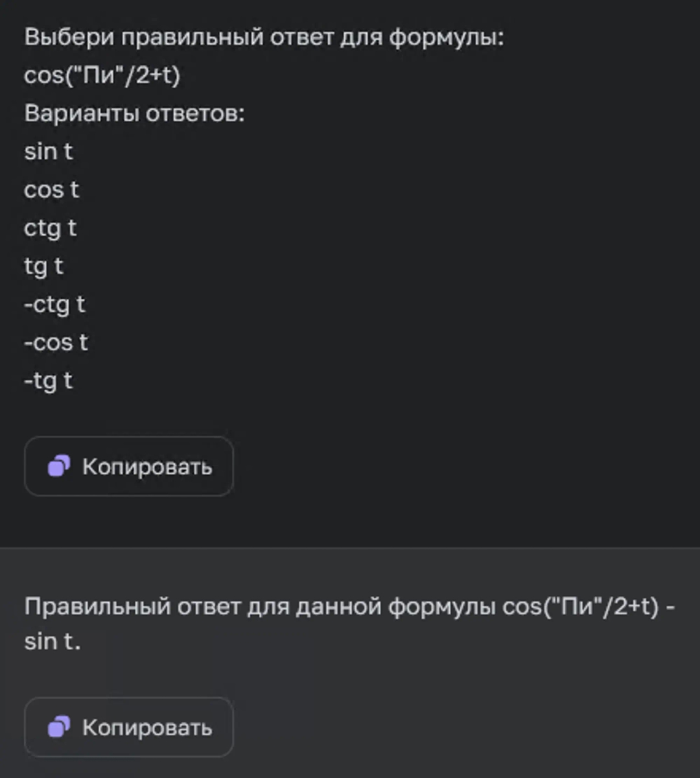This screenshot has height=778, width=700.
Task: Select the answer option "ctg t"
Action: [50, 228]
